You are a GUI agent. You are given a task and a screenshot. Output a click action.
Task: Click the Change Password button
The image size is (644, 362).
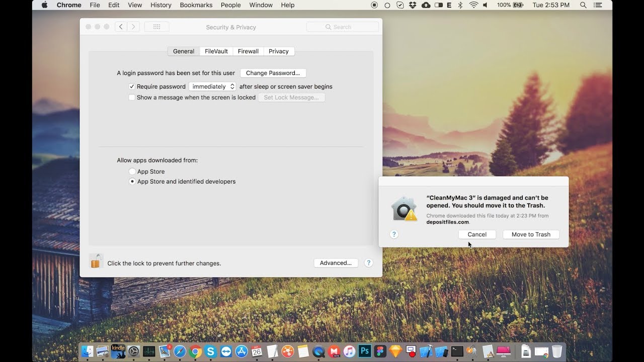click(x=273, y=73)
